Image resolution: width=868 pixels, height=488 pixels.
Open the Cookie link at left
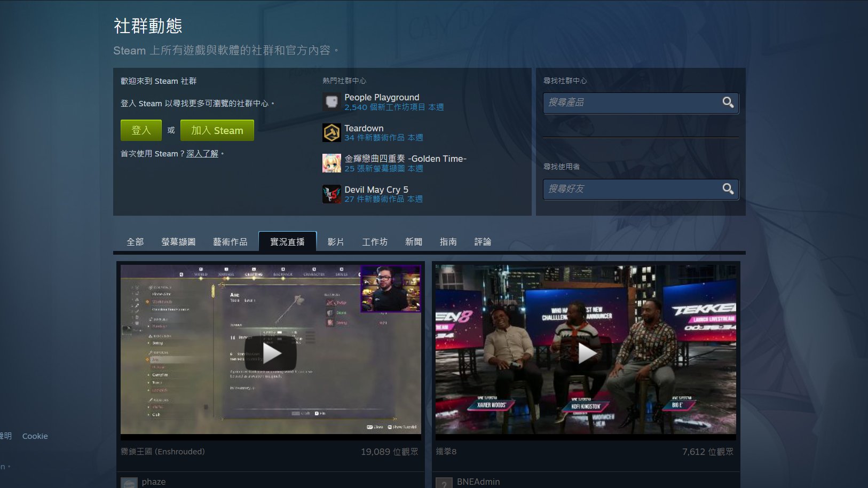click(x=35, y=436)
